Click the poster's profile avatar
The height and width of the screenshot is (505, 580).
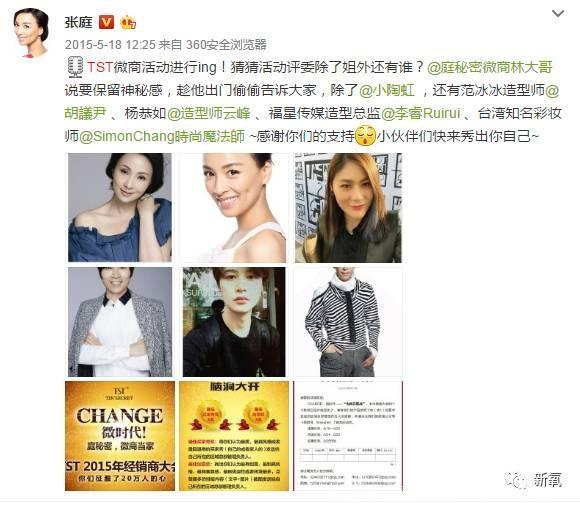click(31, 33)
